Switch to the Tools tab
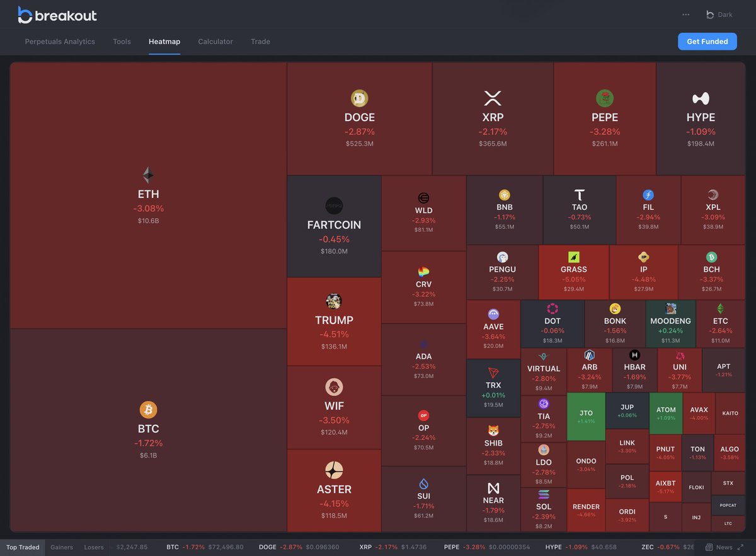 [x=122, y=42]
